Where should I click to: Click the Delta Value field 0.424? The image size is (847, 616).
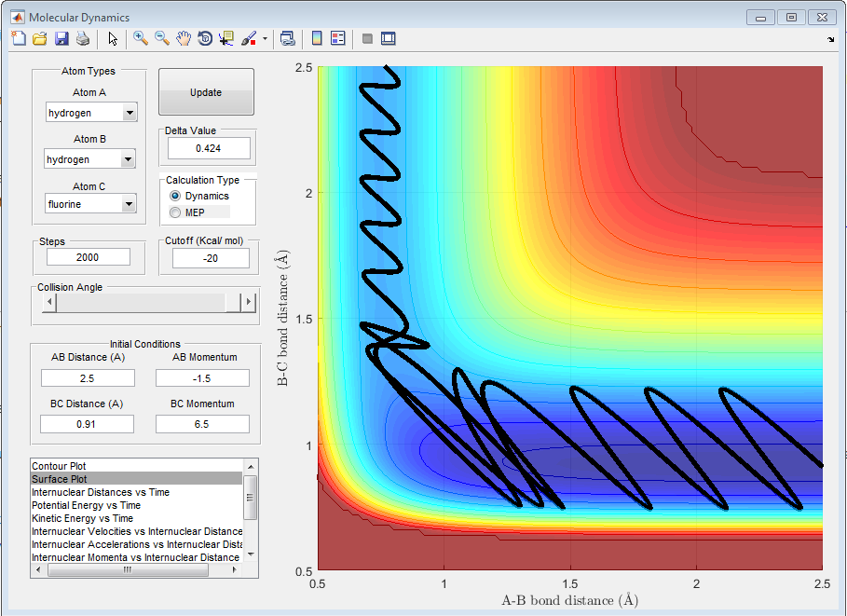tap(209, 148)
